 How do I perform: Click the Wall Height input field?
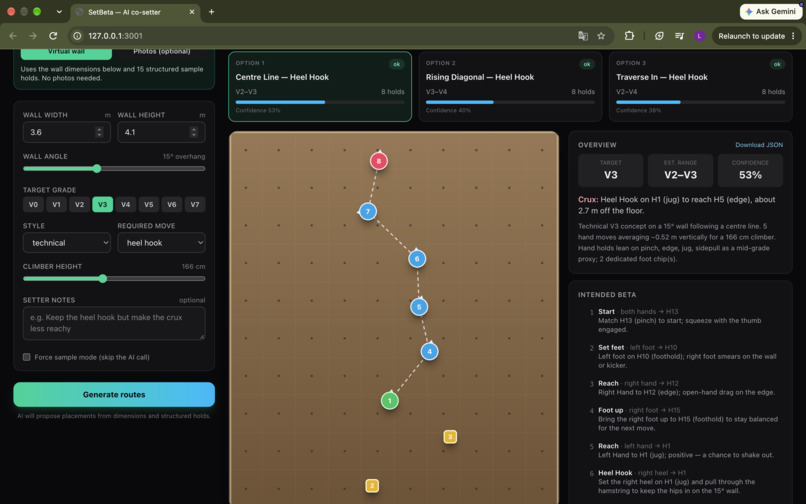click(161, 132)
